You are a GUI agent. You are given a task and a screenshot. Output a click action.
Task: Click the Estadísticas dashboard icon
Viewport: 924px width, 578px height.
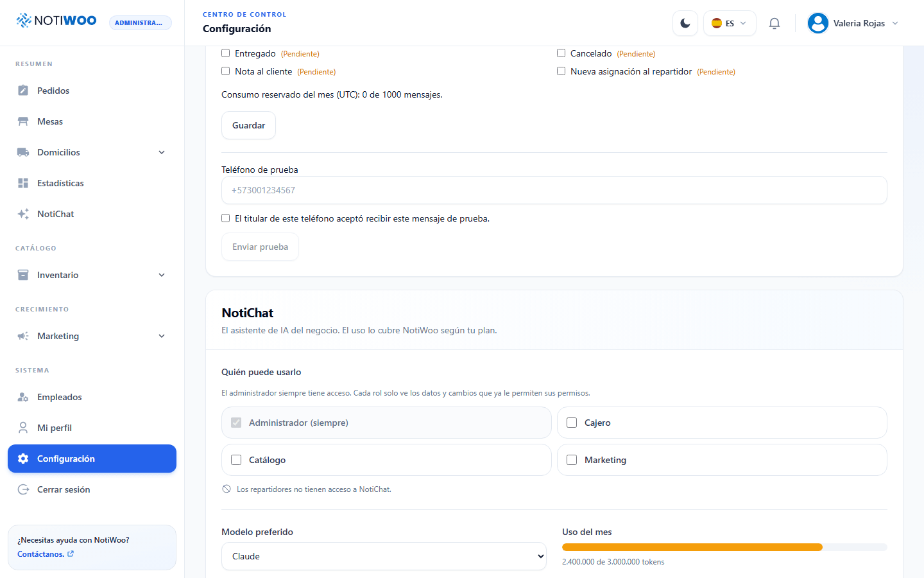[x=23, y=183]
